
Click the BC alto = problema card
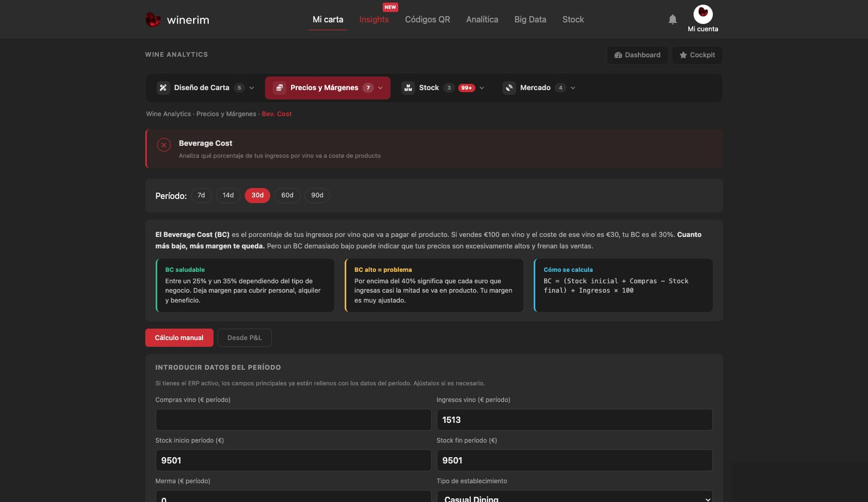click(x=434, y=285)
